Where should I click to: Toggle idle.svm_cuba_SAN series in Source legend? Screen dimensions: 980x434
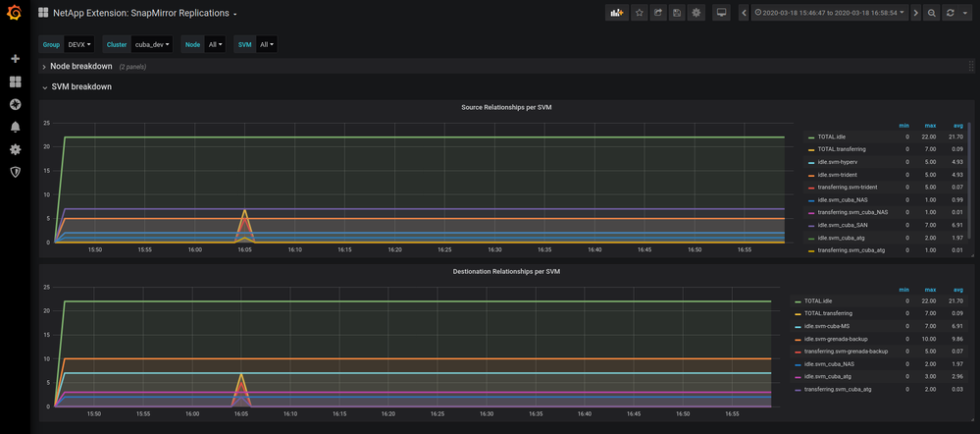pyautogui.click(x=842, y=225)
